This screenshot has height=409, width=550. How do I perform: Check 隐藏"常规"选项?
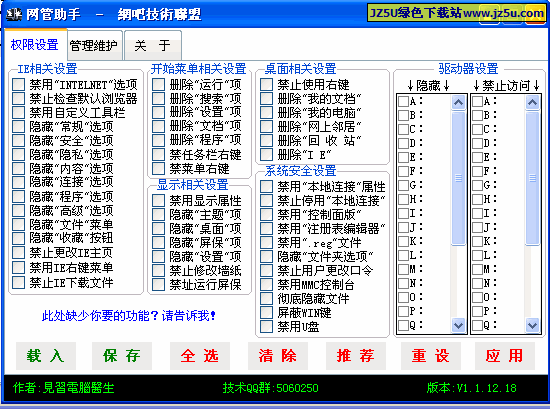coord(19,127)
